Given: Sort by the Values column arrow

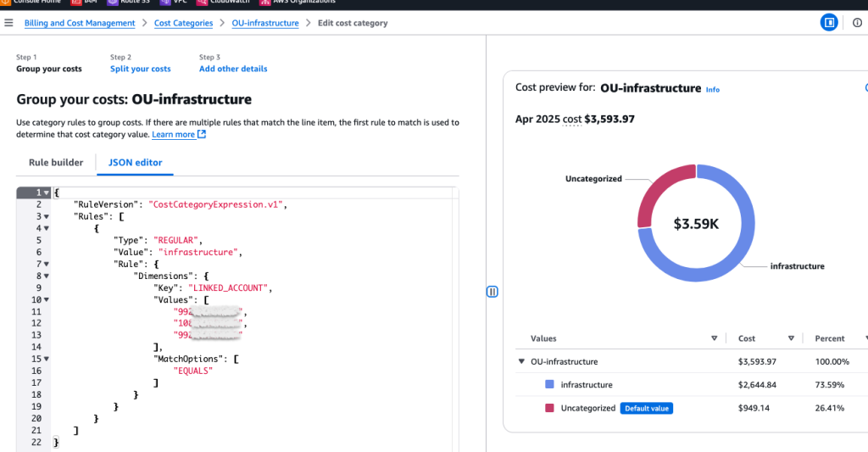Looking at the screenshot, I should tap(714, 338).
